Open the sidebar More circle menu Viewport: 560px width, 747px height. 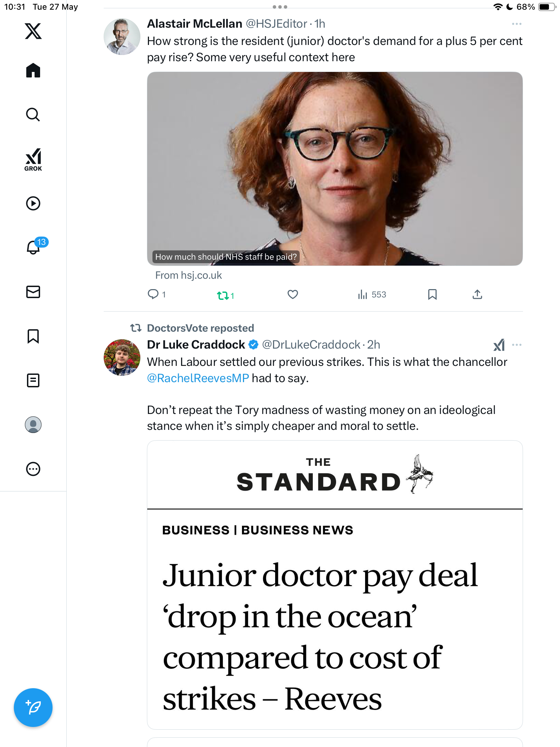pyautogui.click(x=33, y=469)
